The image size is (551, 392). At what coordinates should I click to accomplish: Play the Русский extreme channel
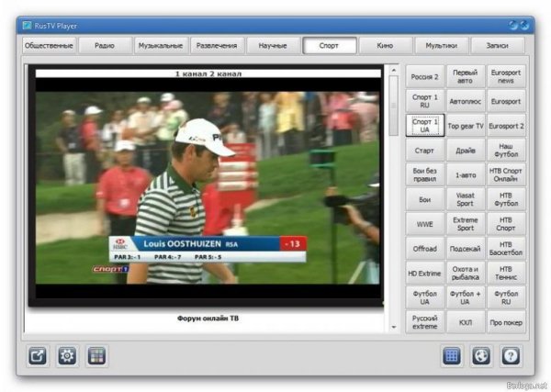click(425, 322)
